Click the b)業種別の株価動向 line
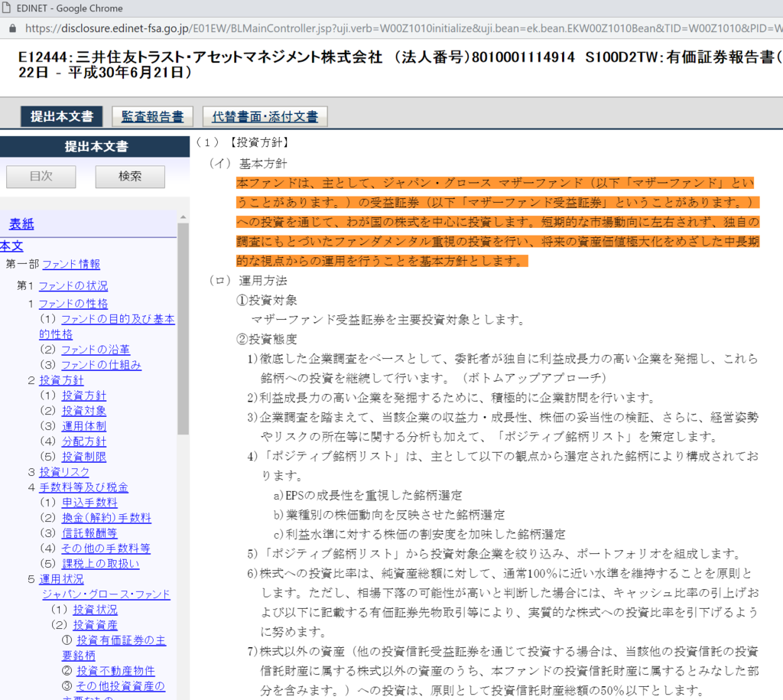Image resolution: width=783 pixels, height=700 pixels. (x=389, y=515)
